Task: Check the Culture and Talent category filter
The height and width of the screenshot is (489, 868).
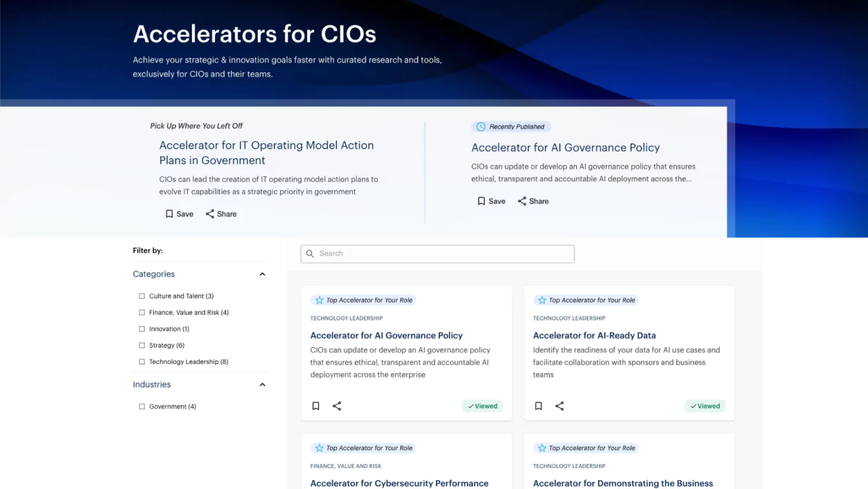Action: [x=141, y=296]
